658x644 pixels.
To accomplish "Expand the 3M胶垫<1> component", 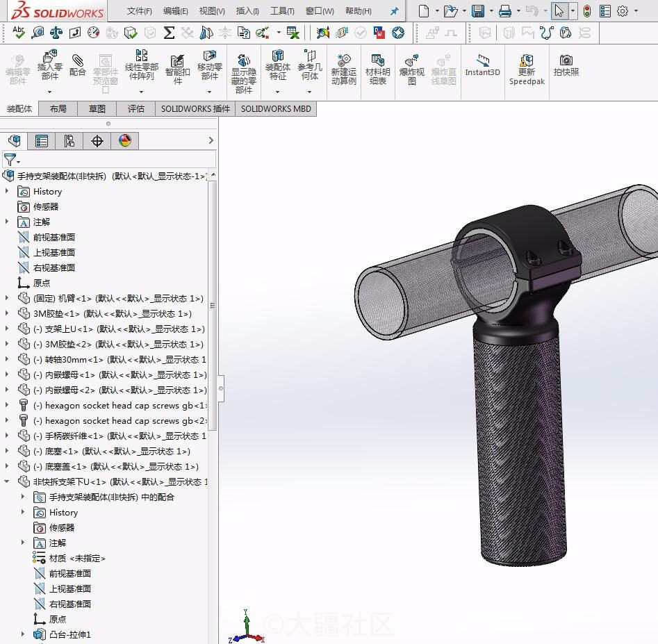I will tap(7, 313).
